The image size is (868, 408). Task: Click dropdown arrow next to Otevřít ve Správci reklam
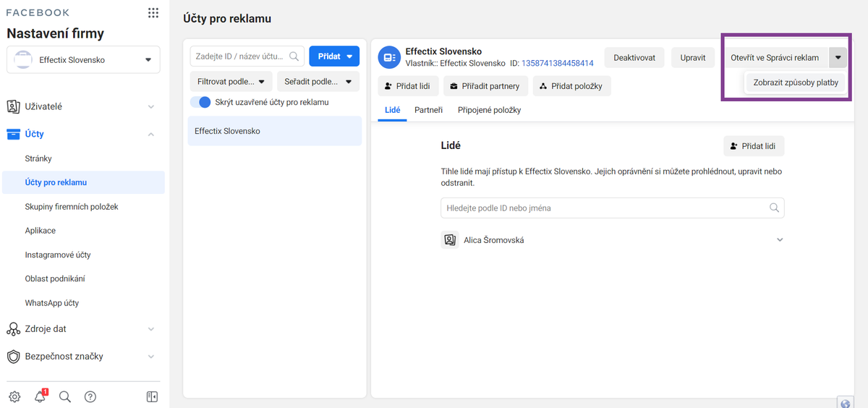click(x=838, y=57)
